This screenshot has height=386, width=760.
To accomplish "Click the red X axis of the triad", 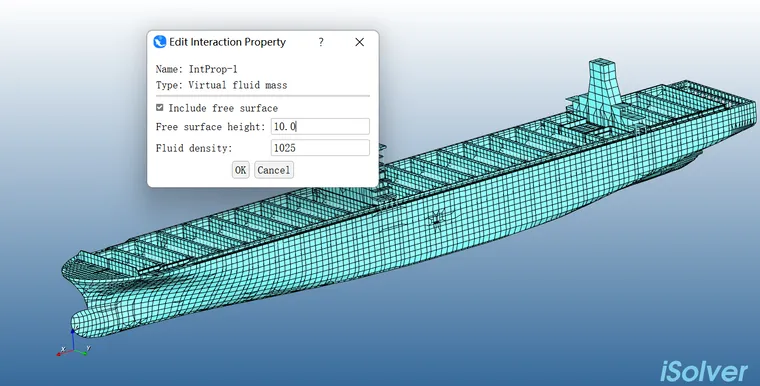I will pos(65,352).
